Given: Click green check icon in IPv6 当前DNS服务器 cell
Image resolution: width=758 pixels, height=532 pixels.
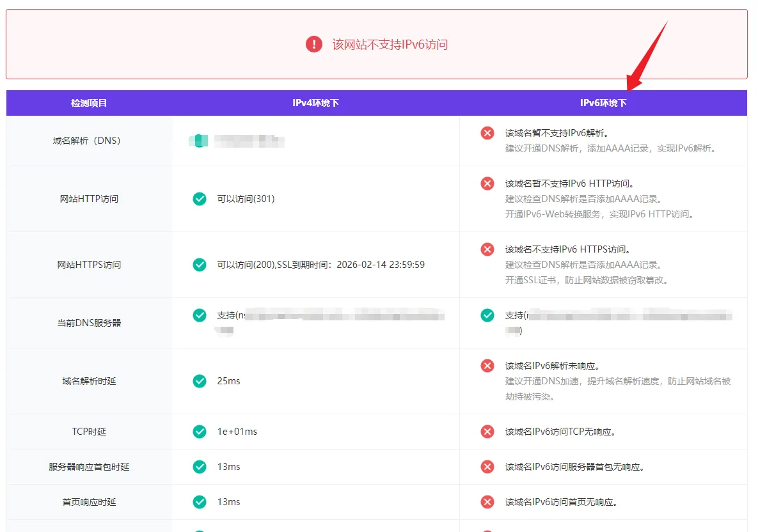Looking at the screenshot, I should 487,315.
